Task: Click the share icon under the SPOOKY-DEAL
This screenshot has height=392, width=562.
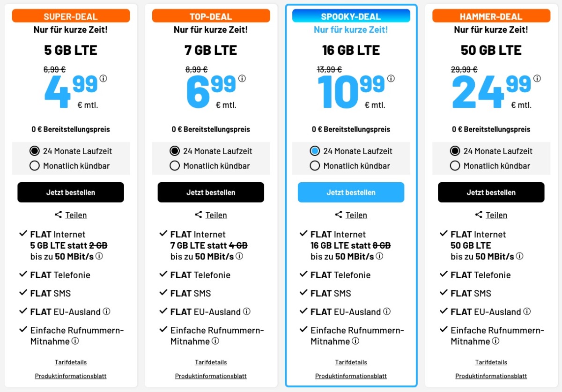Action: tap(338, 215)
